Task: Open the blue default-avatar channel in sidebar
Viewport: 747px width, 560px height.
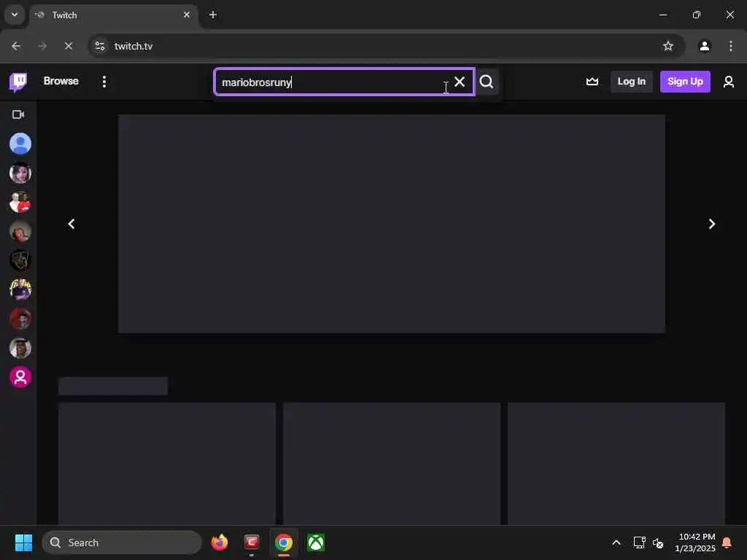Action: [20, 144]
